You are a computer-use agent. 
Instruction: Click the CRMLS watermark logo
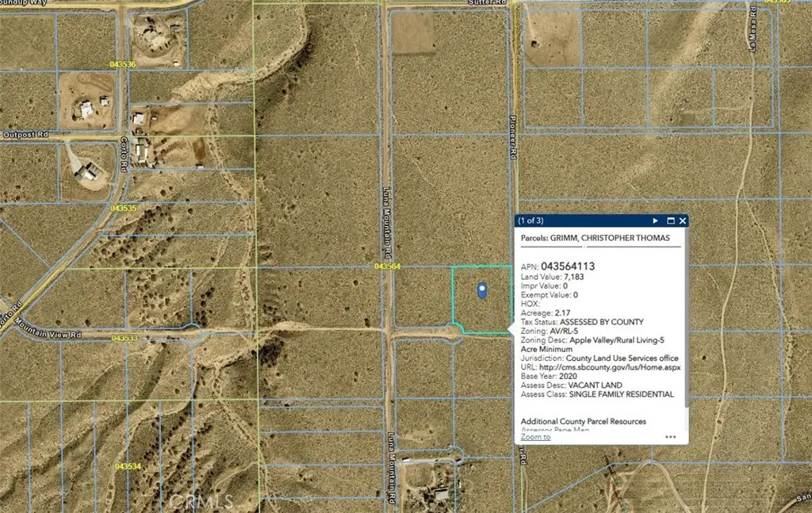tap(201, 500)
